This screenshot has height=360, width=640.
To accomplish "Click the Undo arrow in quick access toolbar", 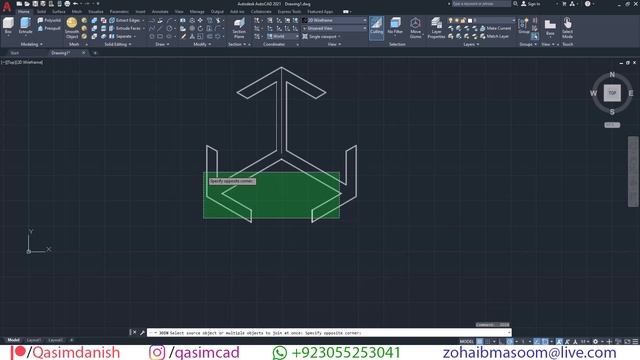I will [76, 4].
